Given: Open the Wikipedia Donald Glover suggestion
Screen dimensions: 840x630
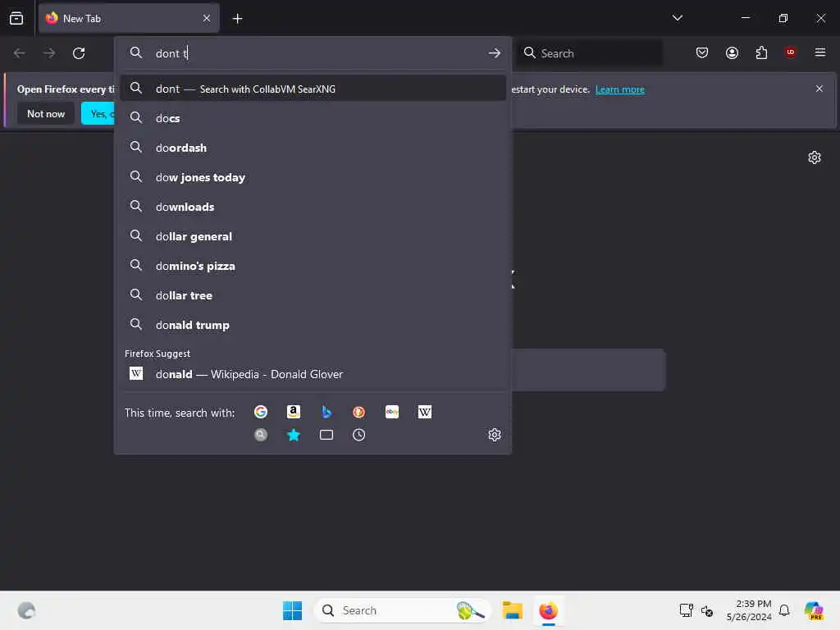Looking at the screenshot, I should click(x=313, y=374).
